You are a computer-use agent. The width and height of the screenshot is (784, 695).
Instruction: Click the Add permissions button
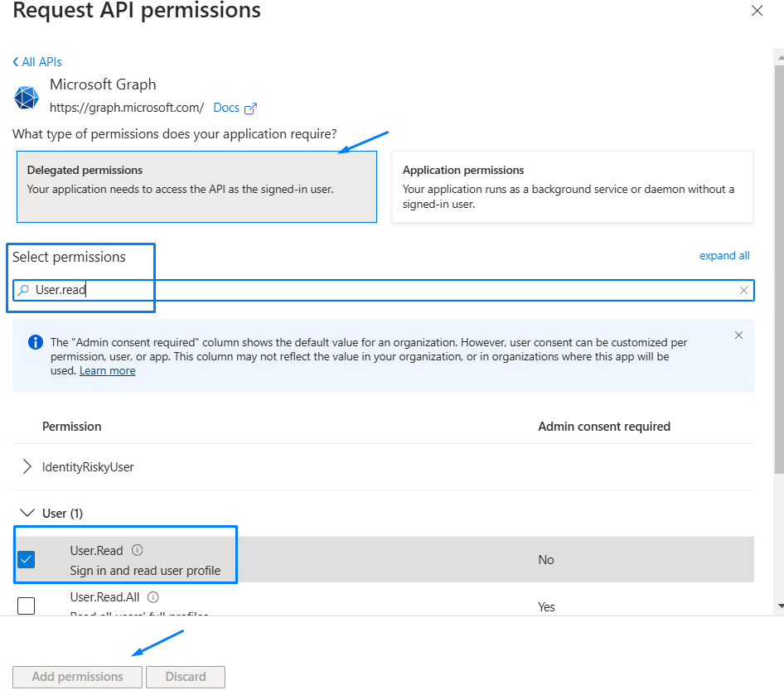point(78,677)
